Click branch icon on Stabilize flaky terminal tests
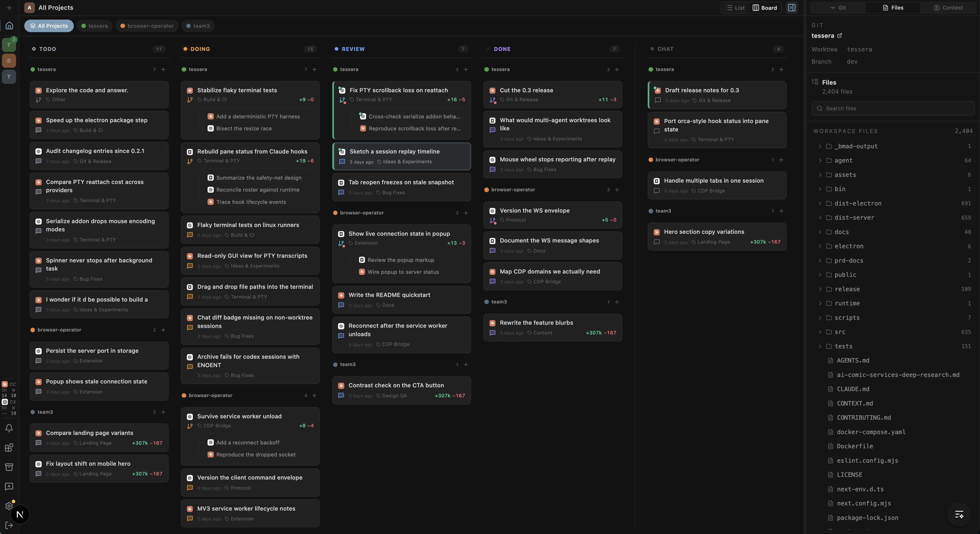The height and width of the screenshot is (534, 980). click(190, 100)
